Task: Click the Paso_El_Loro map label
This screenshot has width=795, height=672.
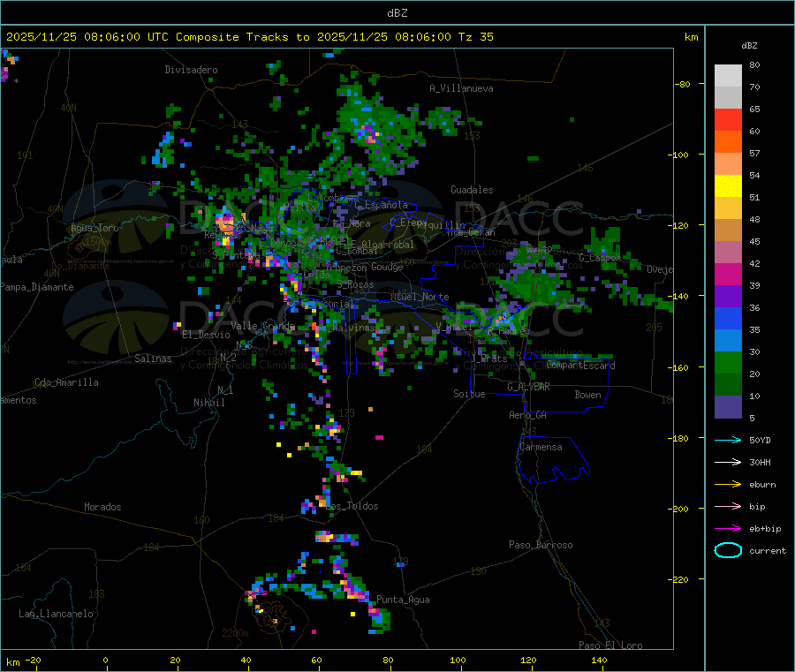Action: tap(611, 646)
